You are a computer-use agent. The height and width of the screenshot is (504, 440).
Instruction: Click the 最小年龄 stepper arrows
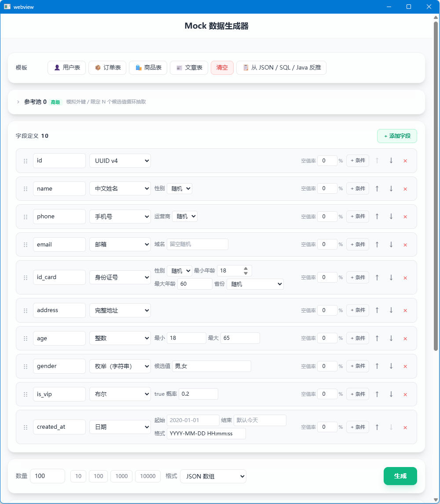click(246, 271)
